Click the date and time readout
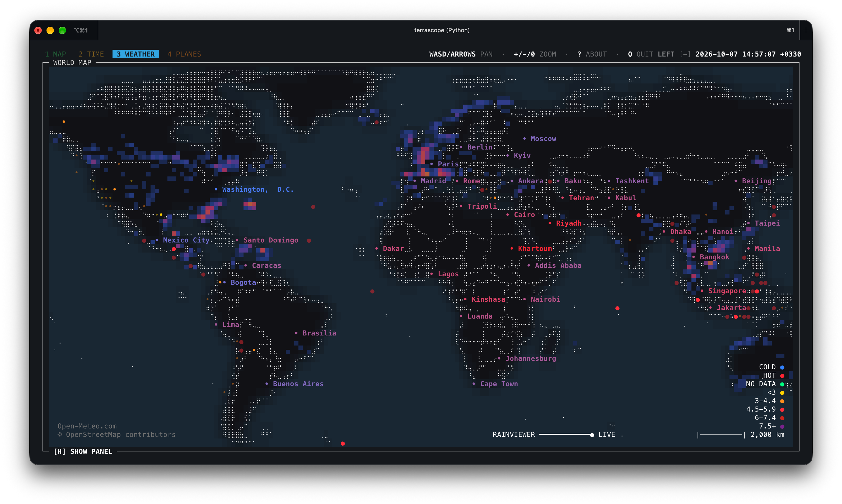This screenshot has height=504, width=842. click(x=748, y=54)
